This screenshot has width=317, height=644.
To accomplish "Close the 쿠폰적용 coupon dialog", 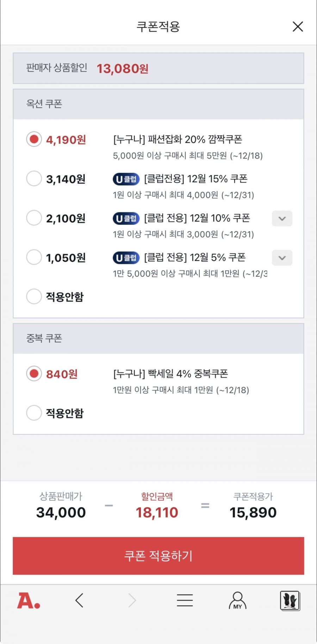I will [x=298, y=26].
